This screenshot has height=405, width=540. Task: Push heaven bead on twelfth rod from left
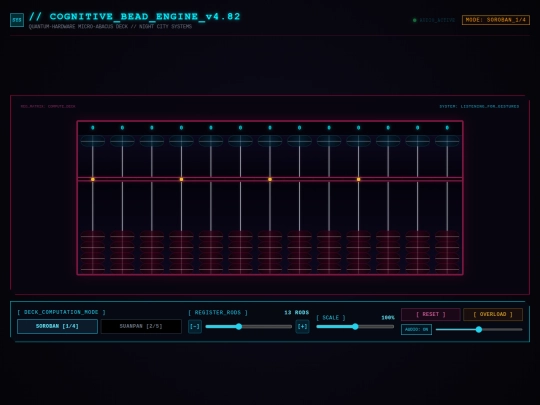coord(418,141)
